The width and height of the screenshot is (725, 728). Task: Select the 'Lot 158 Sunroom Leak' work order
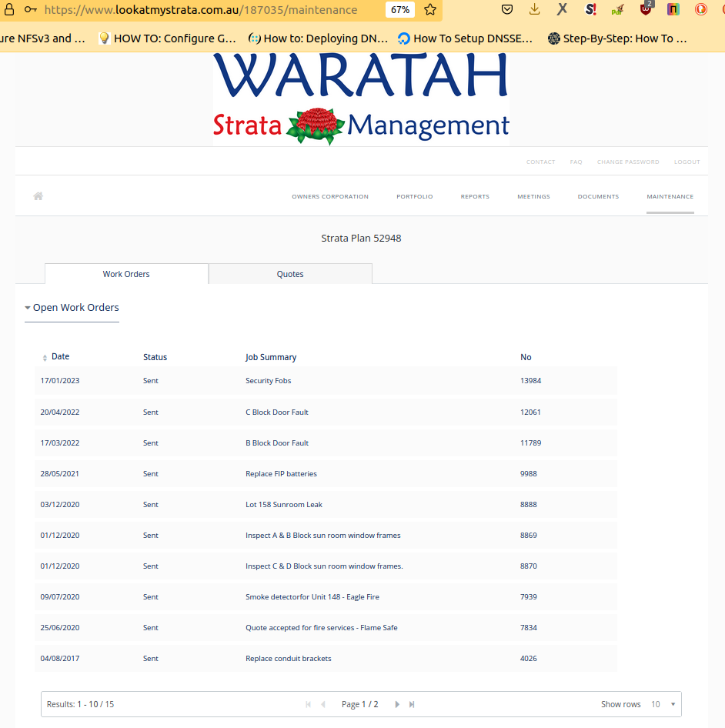pos(326,504)
